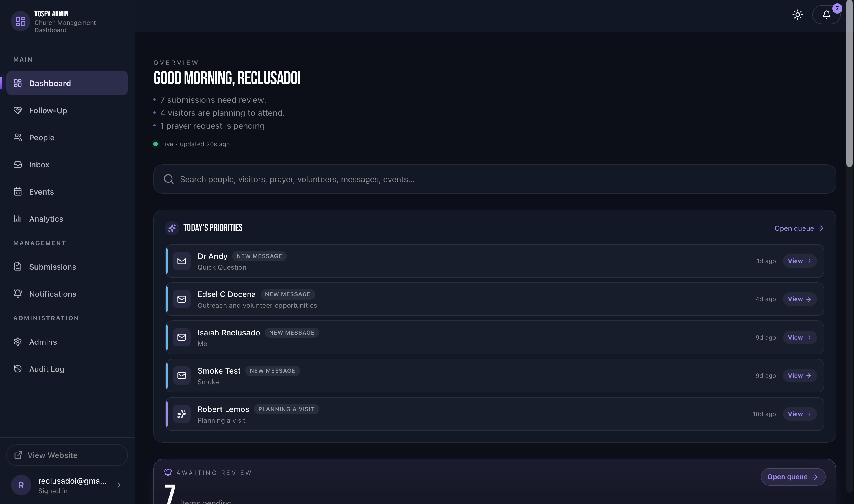This screenshot has width=854, height=504.
Task: Open queue button in Awaiting Review
Action: 792,477
